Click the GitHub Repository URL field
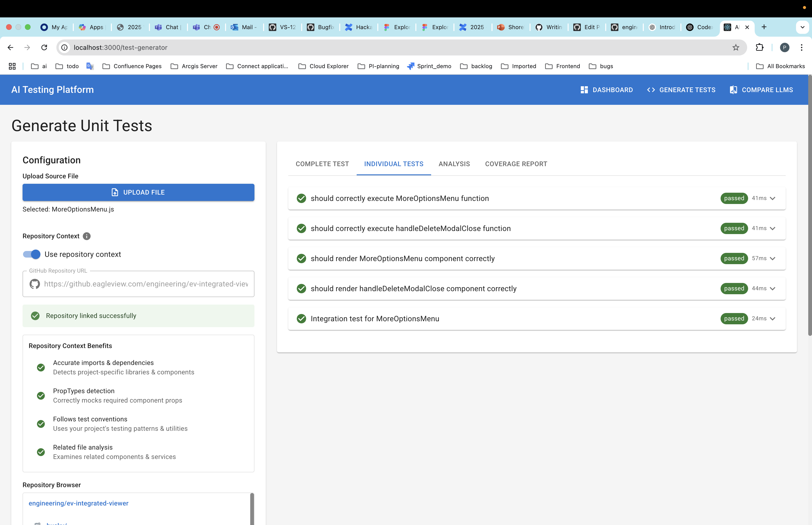 coord(146,284)
